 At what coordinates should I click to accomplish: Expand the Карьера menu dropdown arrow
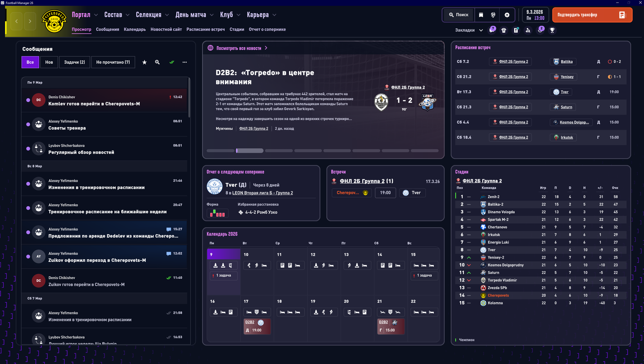pos(274,15)
